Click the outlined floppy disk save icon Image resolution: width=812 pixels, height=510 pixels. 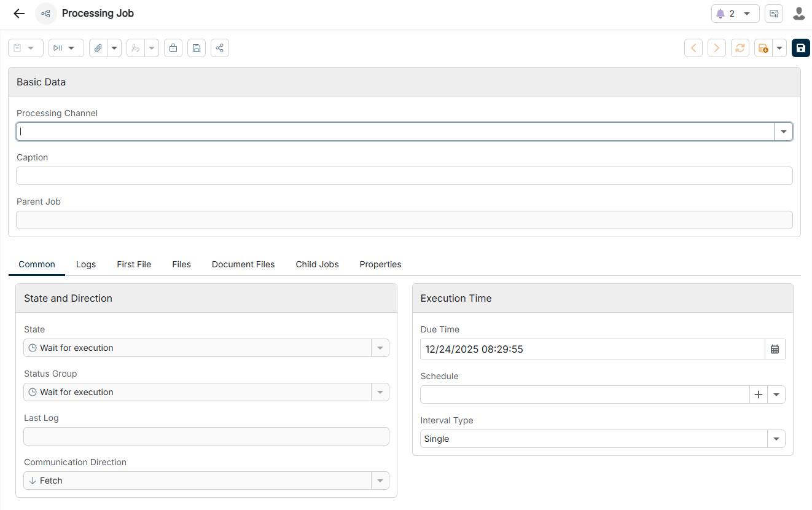pyautogui.click(x=197, y=48)
